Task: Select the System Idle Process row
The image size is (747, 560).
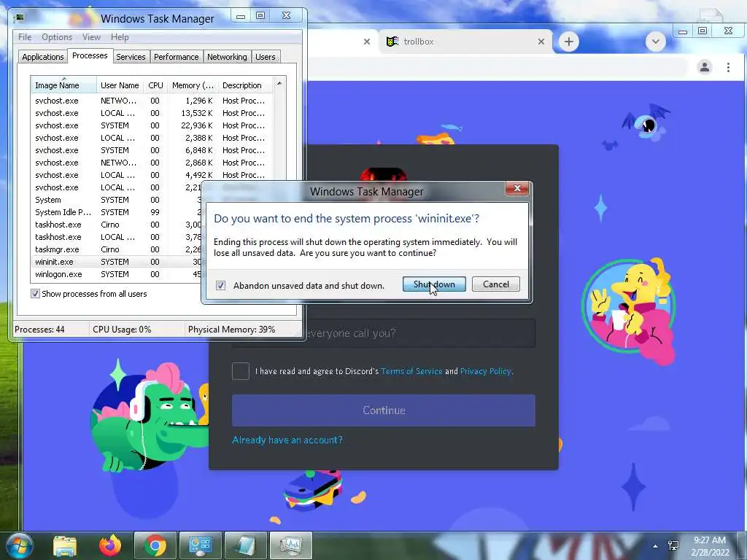Action: [x=117, y=212]
